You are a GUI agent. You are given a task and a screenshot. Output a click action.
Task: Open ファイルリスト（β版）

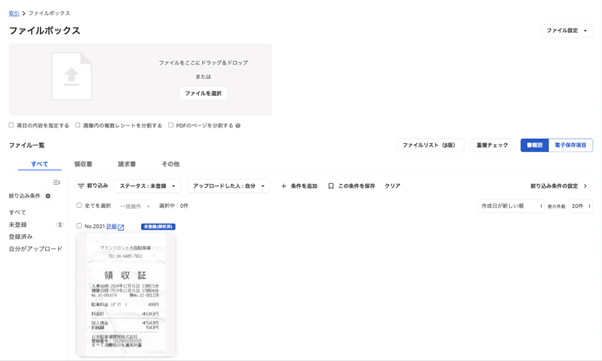430,145
